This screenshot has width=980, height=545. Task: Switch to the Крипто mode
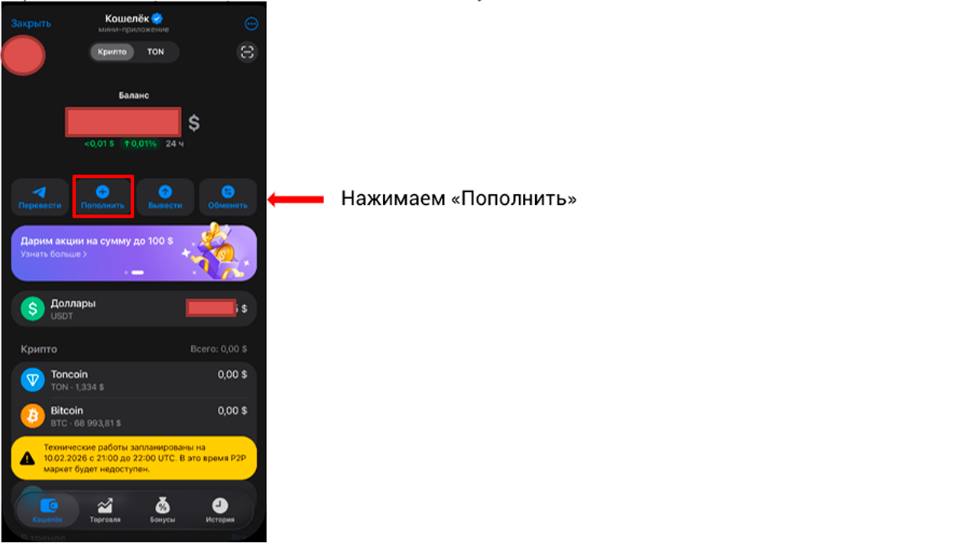[112, 52]
